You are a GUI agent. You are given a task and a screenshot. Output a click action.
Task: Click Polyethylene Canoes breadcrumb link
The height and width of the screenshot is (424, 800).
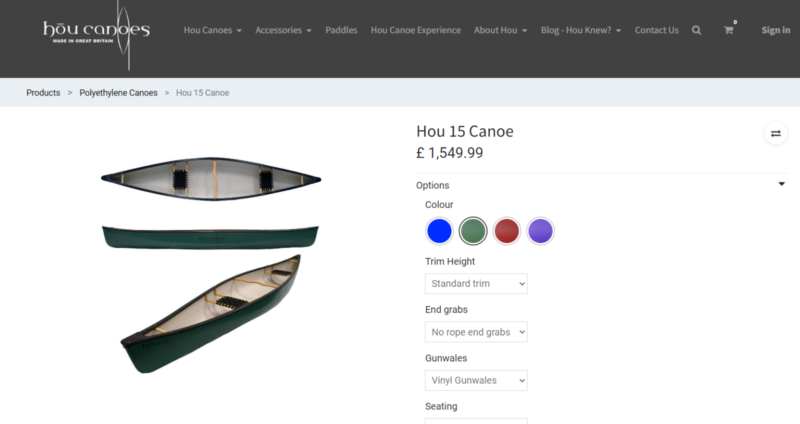(x=118, y=93)
